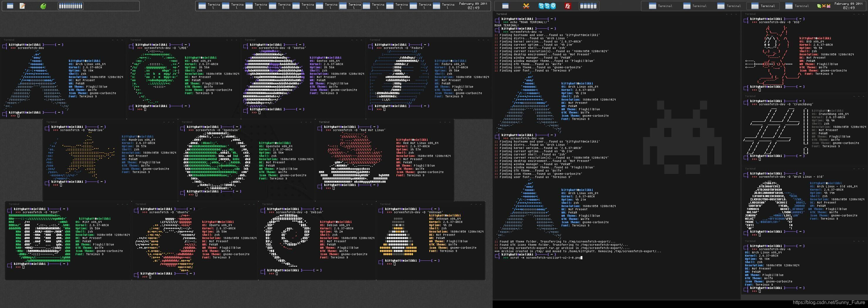Image resolution: width=868 pixels, height=308 pixels.
Task: Click the 'OS: Debian x86_64' line
Action: click(x=335, y=226)
